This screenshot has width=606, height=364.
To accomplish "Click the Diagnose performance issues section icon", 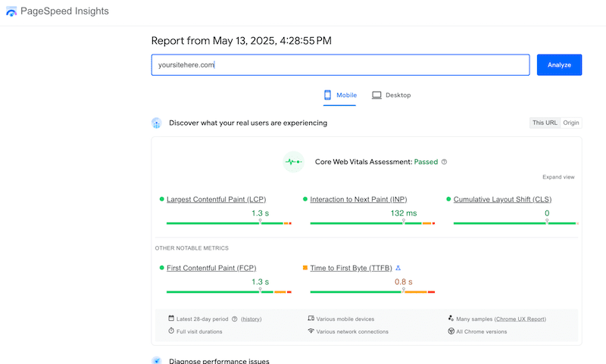I will [157, 360].
